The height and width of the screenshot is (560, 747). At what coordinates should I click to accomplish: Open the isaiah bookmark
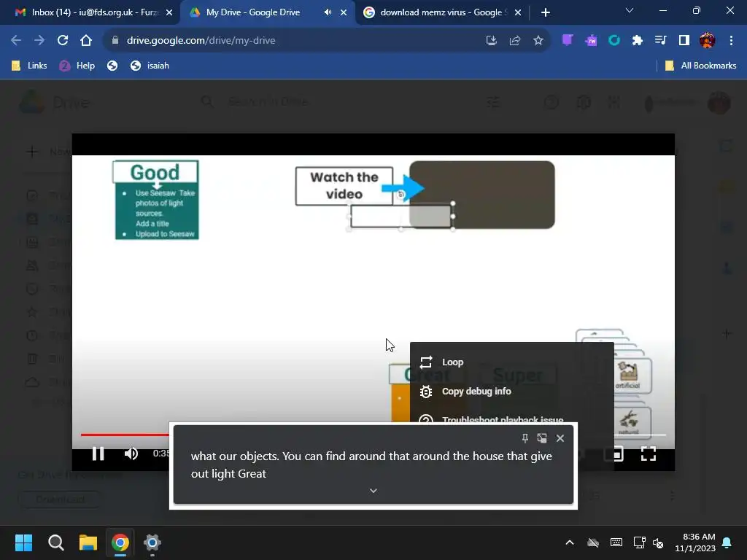coord(150,66)
